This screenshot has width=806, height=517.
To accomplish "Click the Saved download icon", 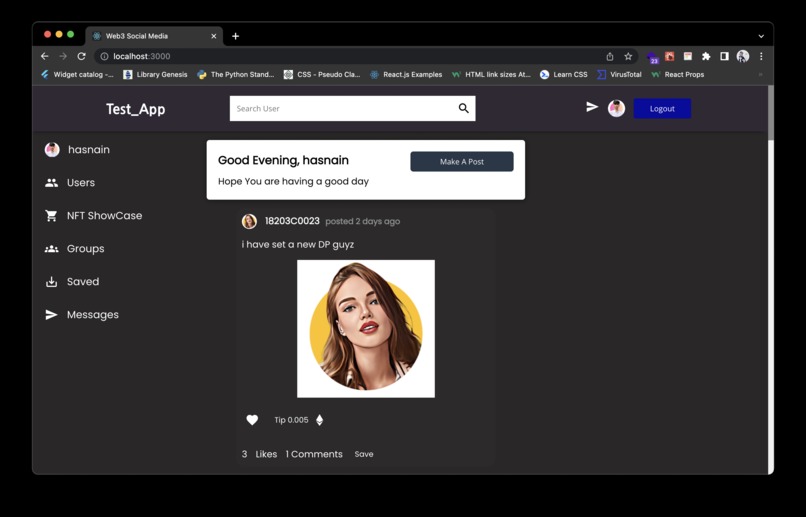I will (x=51, y=282).
